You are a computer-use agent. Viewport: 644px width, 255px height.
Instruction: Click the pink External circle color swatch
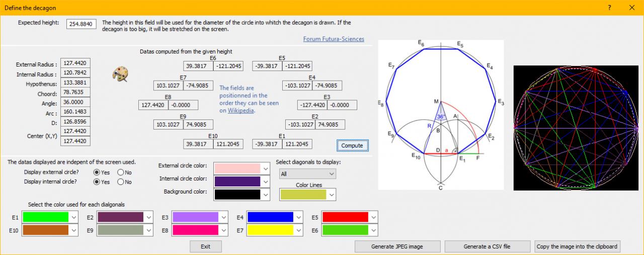[237, 168]
